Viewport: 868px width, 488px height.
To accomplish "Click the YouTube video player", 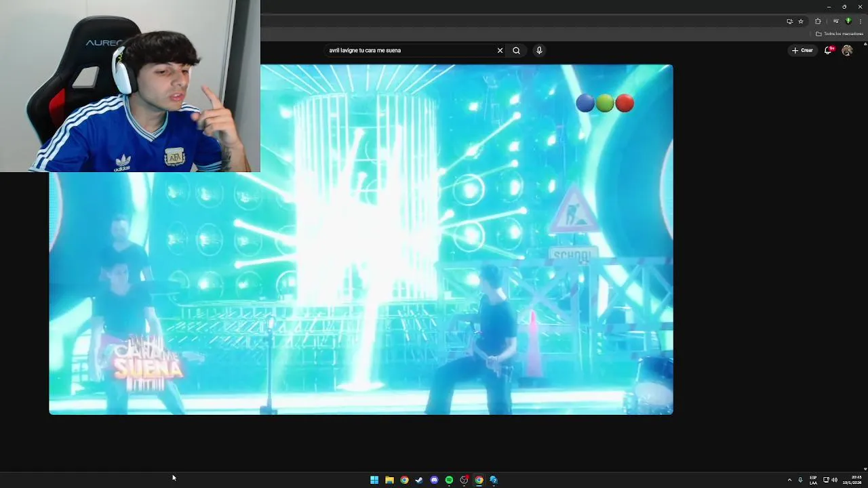I will coord(361,239).
